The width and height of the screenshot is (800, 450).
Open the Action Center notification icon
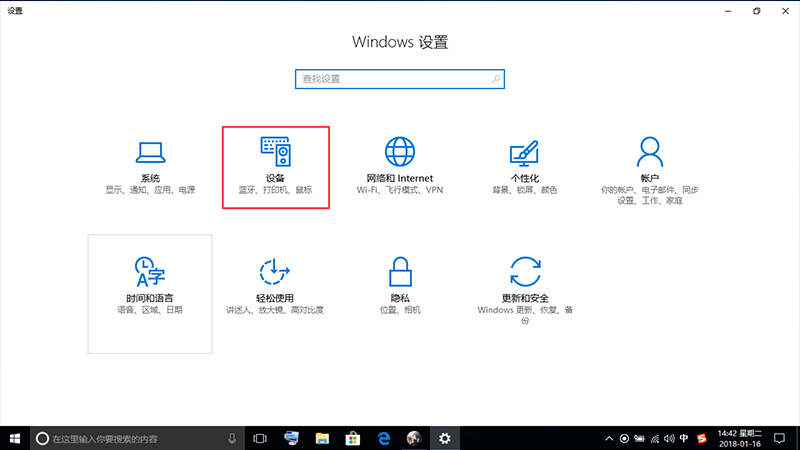(x=779, y=439)
